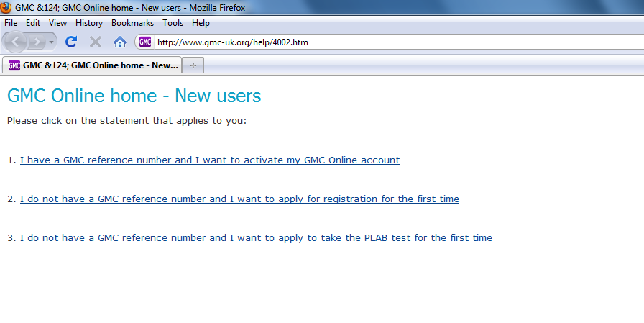Open a new tab with plus button

point(193,65)
